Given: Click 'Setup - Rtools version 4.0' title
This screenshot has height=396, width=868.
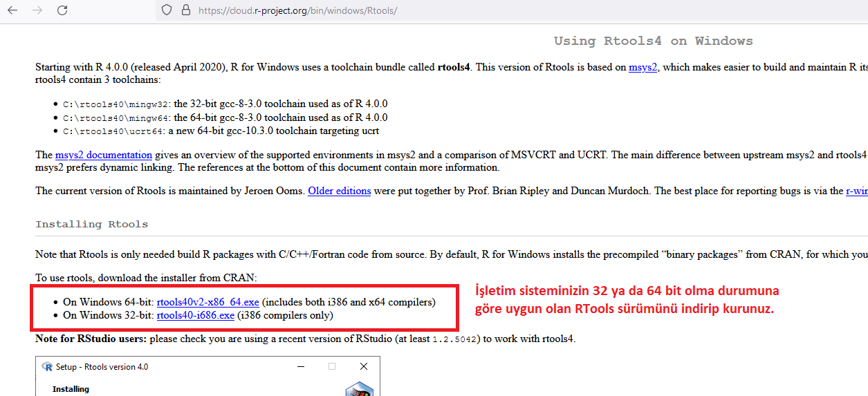Looking at the screenshot, I should 102,367.
